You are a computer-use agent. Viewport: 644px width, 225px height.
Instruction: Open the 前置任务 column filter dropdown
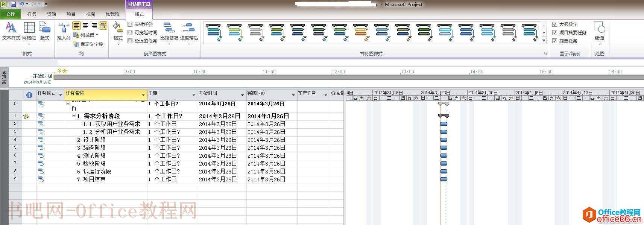point(326,95)
